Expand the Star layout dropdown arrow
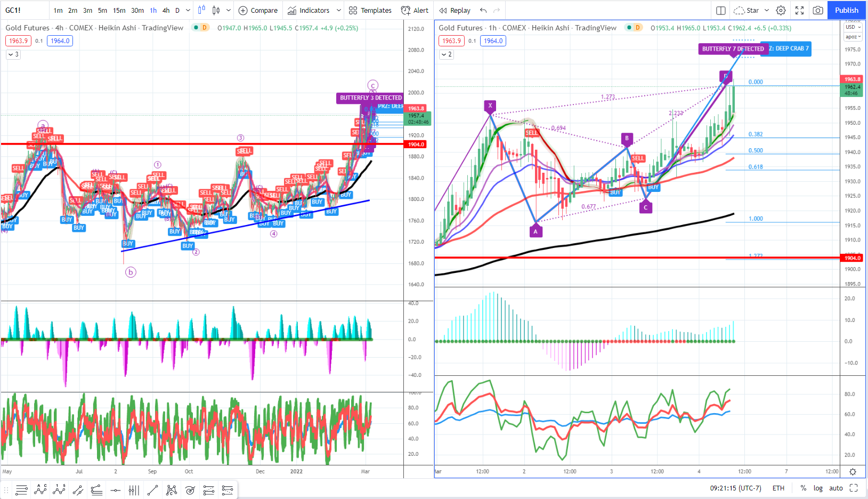Image resolution: width=868 pixels, height=499 pixels. [x=767, y=10]
